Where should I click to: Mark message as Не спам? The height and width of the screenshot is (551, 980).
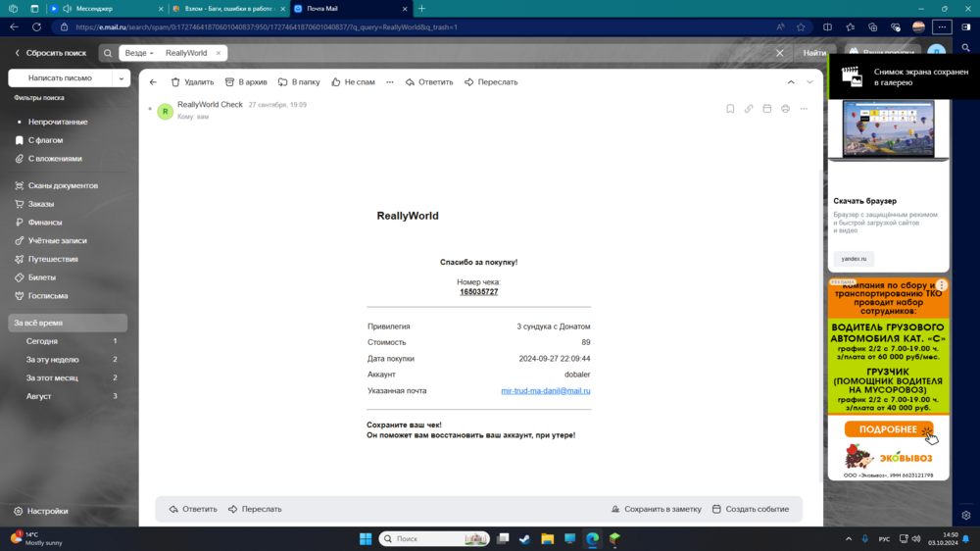(353, 82)
